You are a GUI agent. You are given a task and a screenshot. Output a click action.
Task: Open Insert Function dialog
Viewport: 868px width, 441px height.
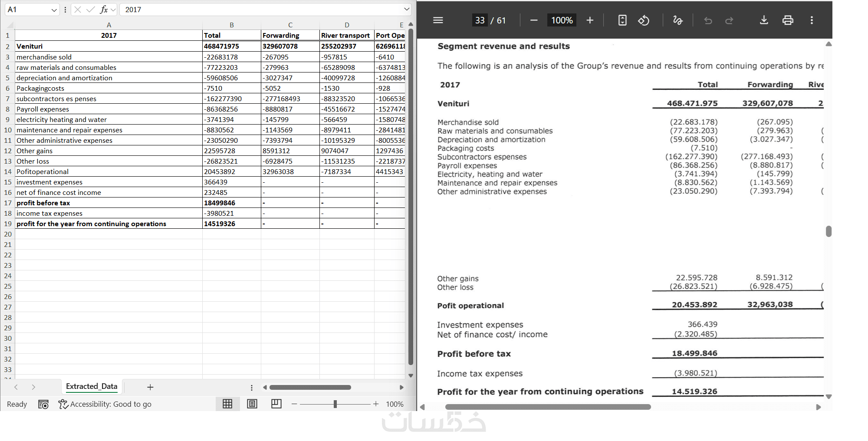coord(104,10)
